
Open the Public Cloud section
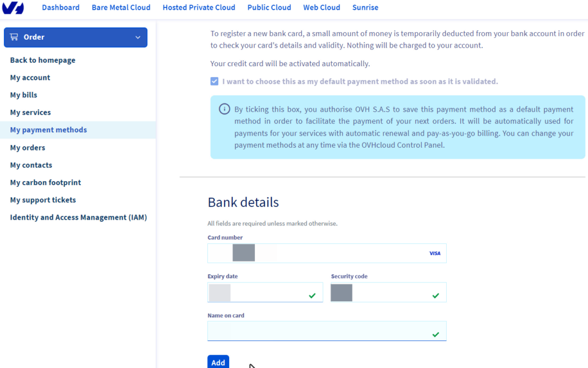pyautogui.click(x=269, y=7)
